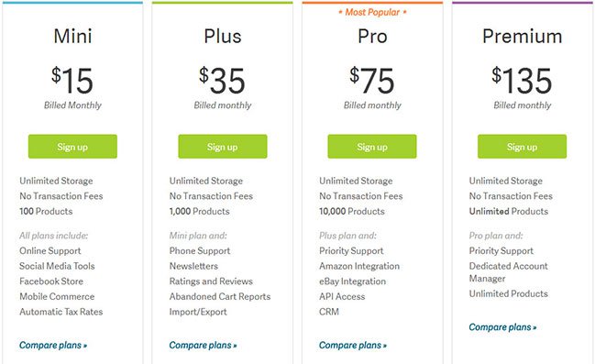Screen dimensions: 595x364
Task: Click the $75 price in Pro plan
Action: click(x=372, y=80)
